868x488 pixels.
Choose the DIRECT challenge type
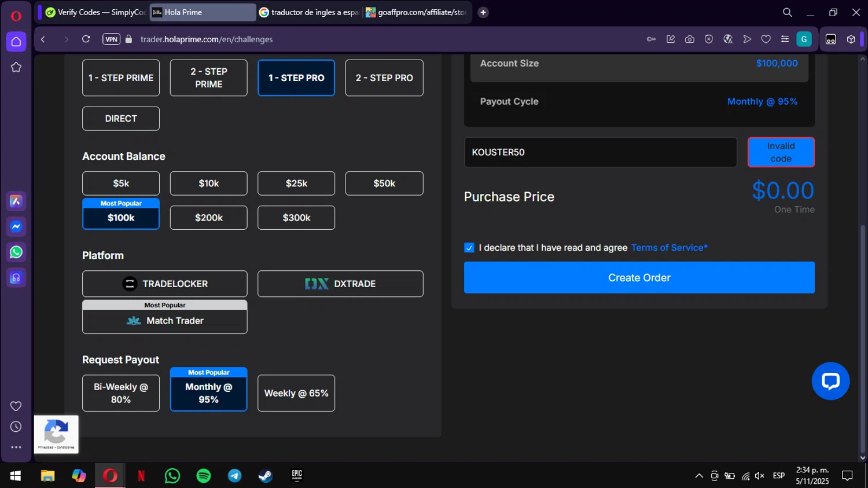click(x=121, y=119)
